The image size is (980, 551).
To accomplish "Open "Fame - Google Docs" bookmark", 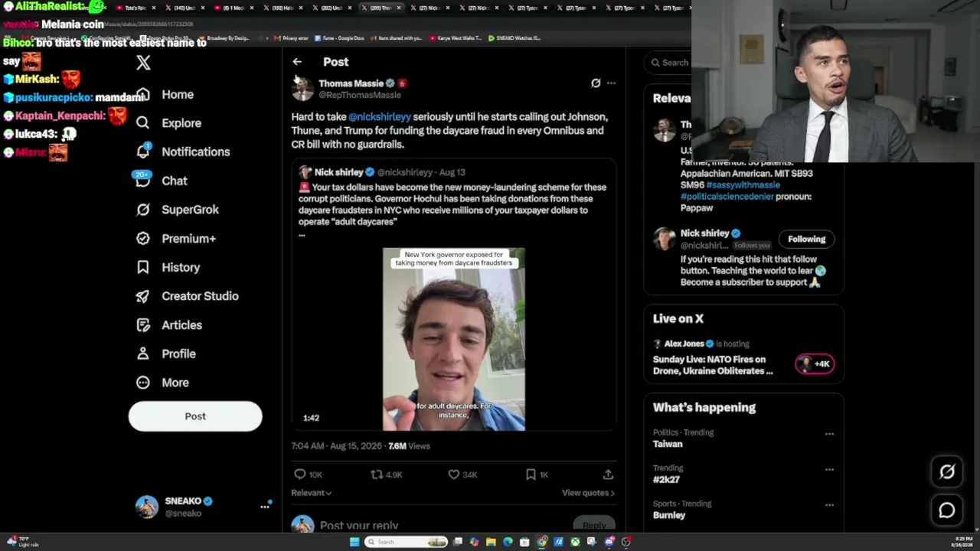I will 339,38.
